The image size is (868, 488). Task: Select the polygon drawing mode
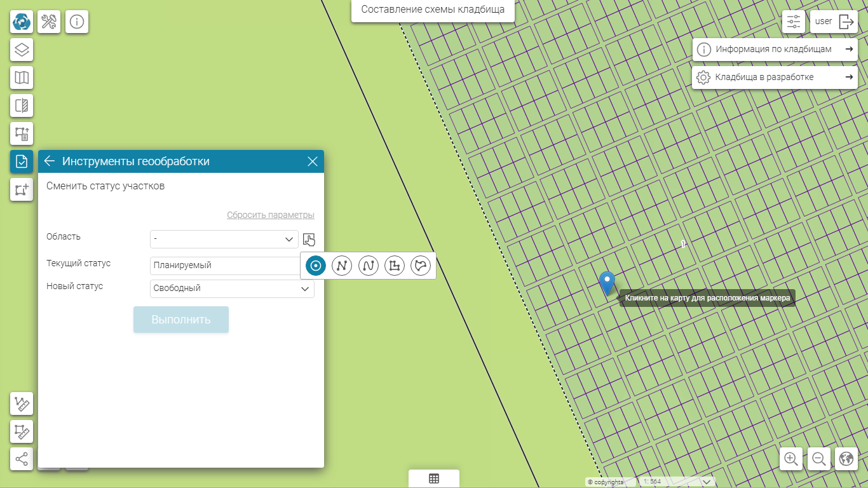pyautogui.click(x=395, y=266)
